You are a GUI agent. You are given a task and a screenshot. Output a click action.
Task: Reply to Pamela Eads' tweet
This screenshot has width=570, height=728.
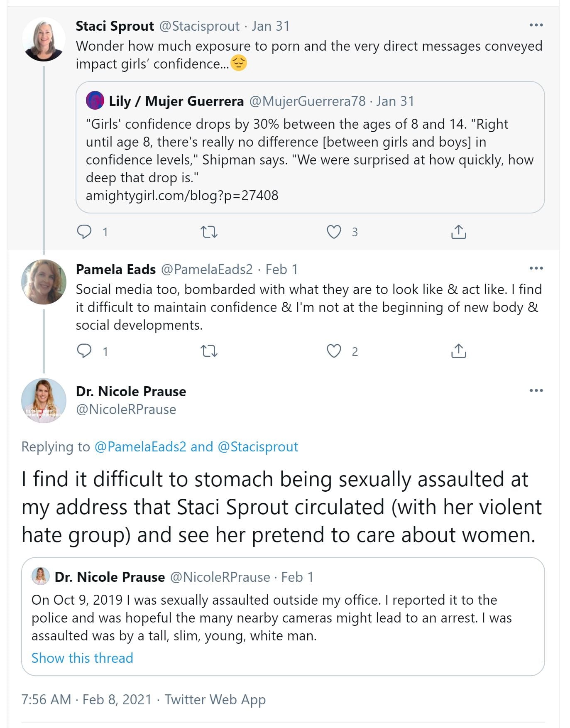[x=84, y=351]
